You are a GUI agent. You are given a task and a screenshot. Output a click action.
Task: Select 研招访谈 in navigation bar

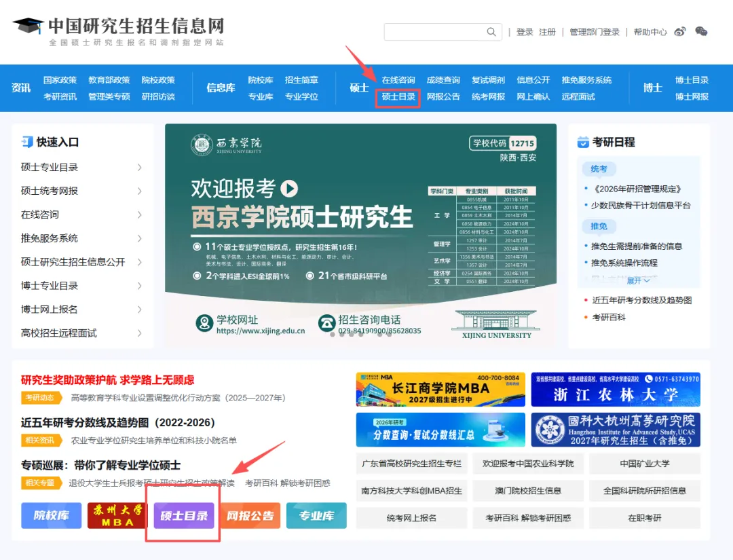pyautogui.click(x=158, y=96)
